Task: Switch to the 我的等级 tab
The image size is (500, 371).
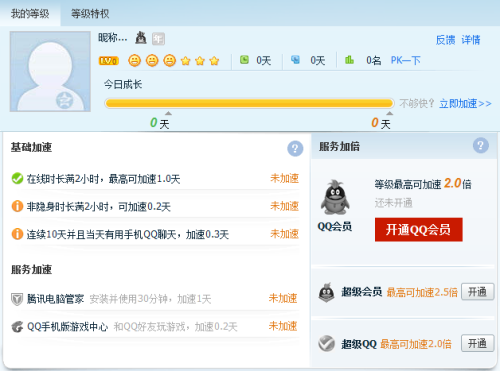Action: pos(30,14)
